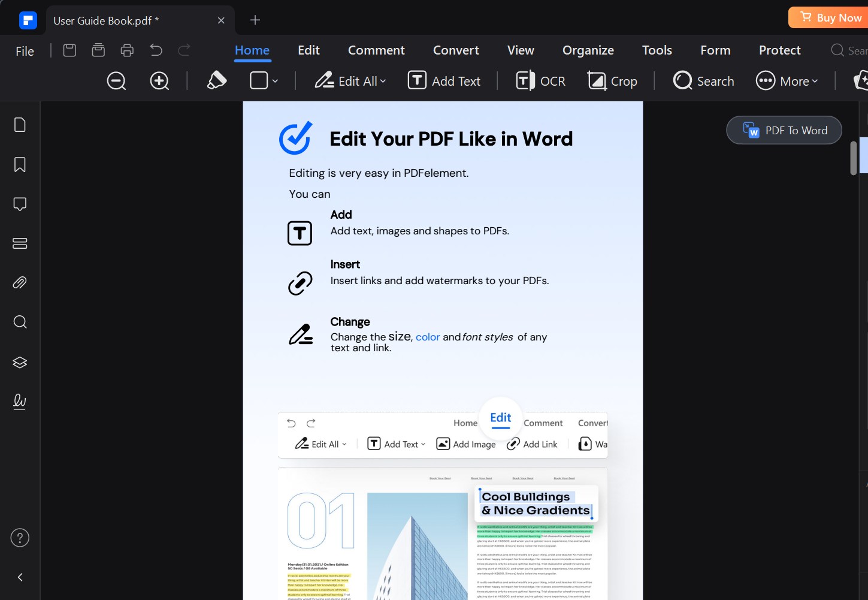Image resolution: width=868 pixels, height=600 pixels.
Task: Expand the More tools dropdown
Action: pos(787,81)
